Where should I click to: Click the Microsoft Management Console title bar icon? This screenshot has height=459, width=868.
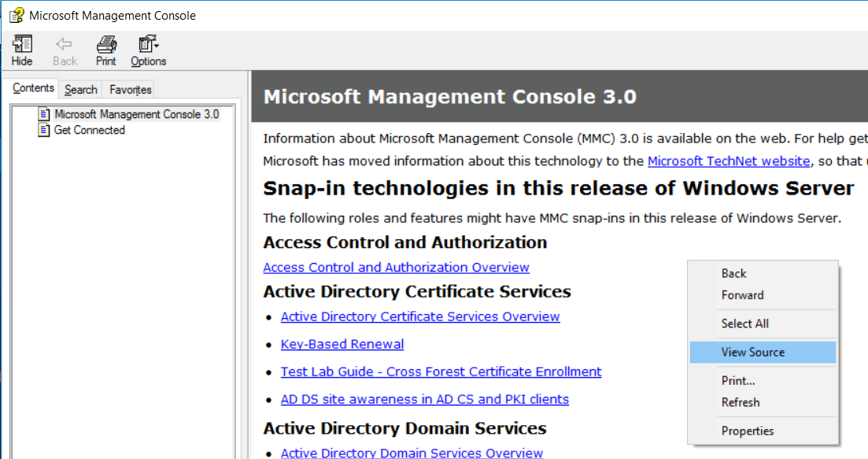point(17,15)
